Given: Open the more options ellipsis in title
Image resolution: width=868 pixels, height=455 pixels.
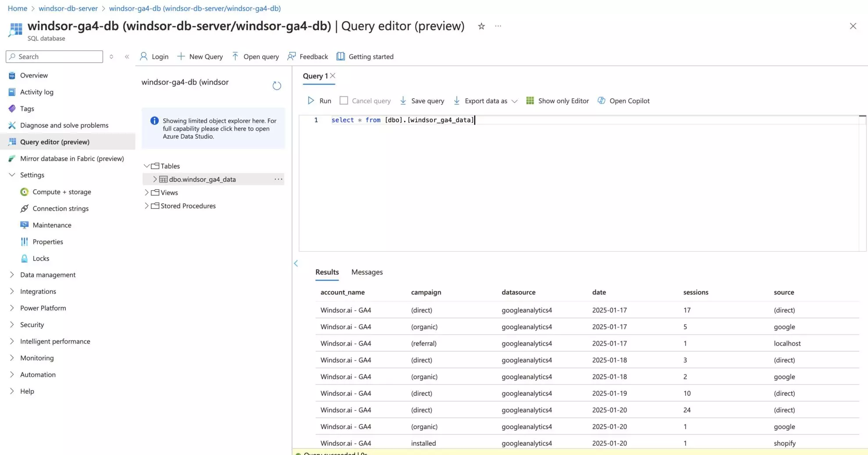Looking at the screenshot, I should tap(498, 26).
